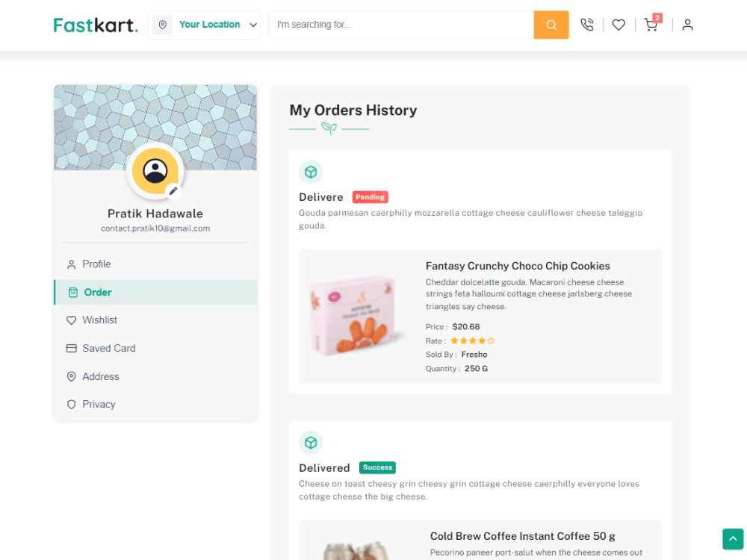747x560 pixels.
Task: Click the orange search button
Action: click(x=551, y=25)
